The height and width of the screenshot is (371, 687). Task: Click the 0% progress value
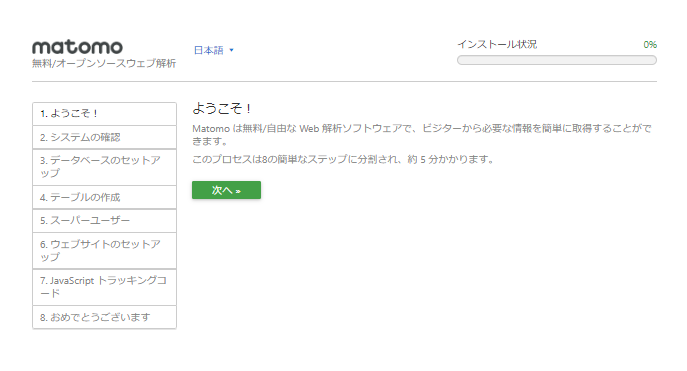point(650,45)
